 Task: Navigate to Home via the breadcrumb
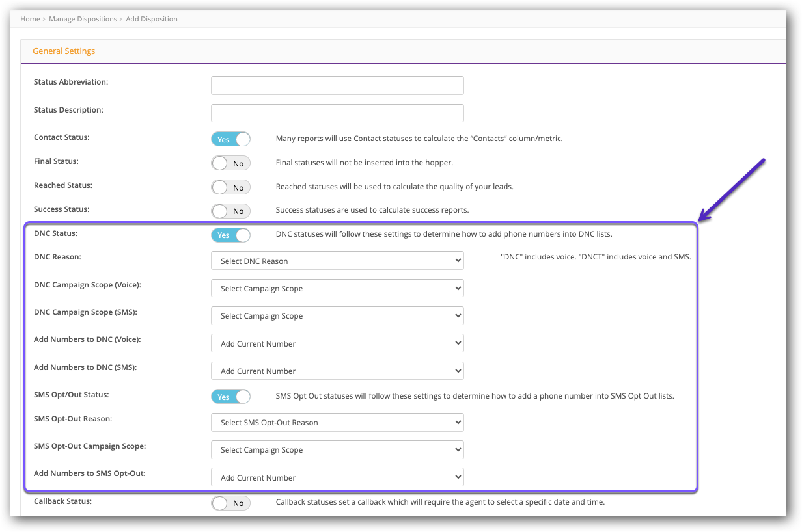click(x=30, y=19)
